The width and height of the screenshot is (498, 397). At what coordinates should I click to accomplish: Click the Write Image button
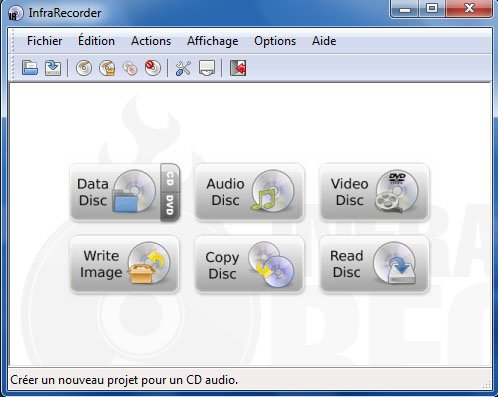click(125, 264)
